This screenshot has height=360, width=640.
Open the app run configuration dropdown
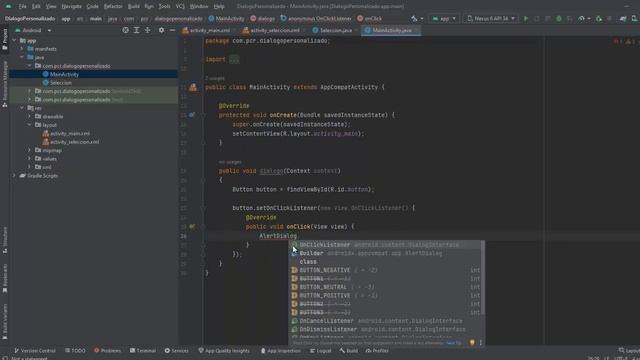tap(444, 18)
